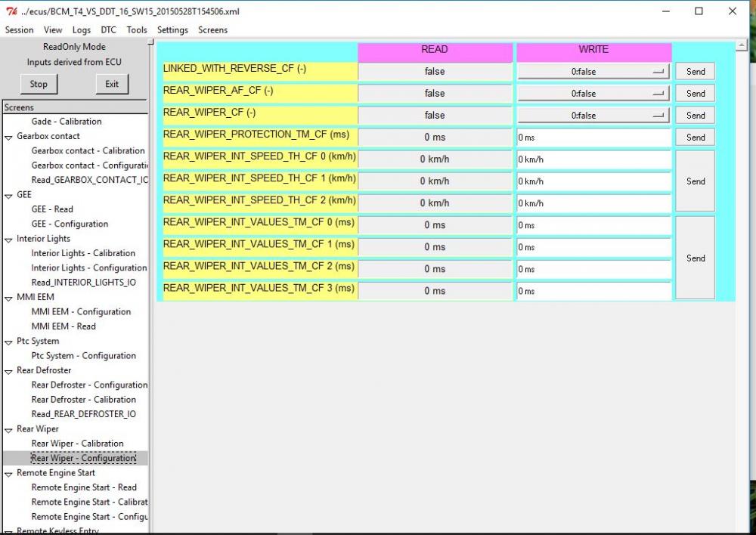
Task: Collapse the GEE tree group
Action: (x=8, y=196)
